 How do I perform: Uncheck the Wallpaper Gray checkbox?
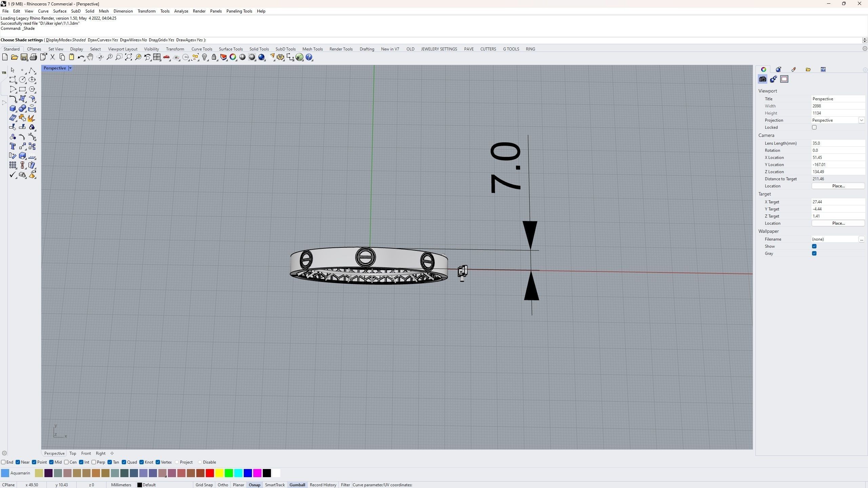[814, 253]
